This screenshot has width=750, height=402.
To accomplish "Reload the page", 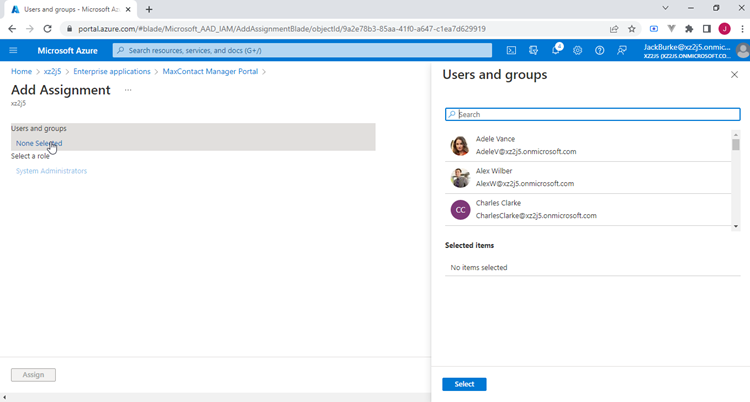I will pyautogui.click(x=47, y=29).
